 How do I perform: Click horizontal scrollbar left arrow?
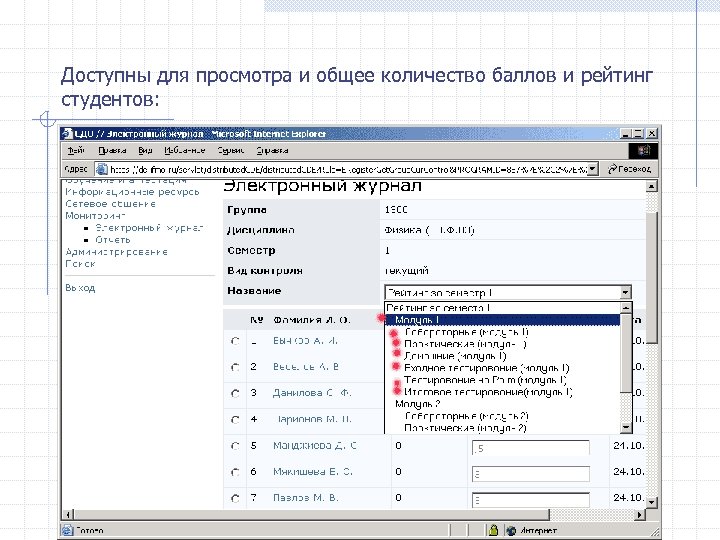pos(68,515)
